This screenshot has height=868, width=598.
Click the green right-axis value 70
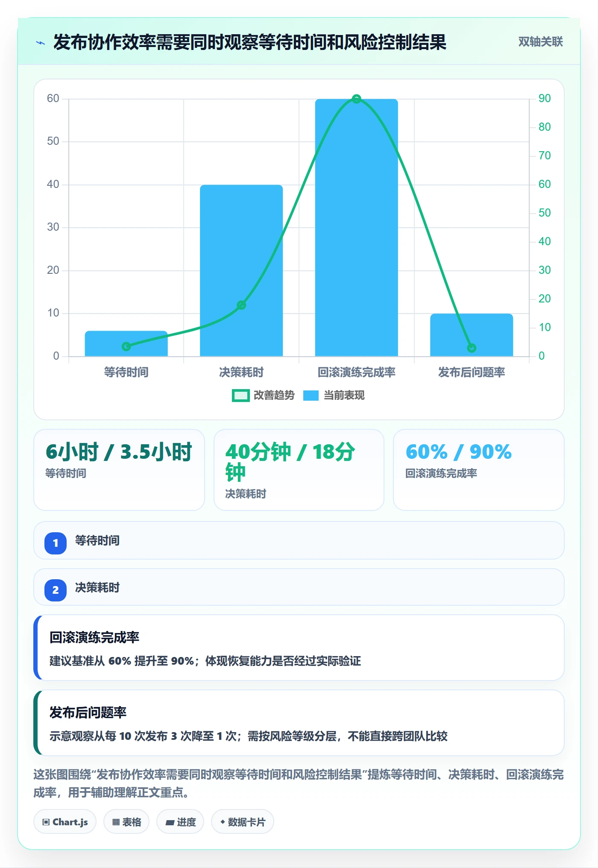click(545, 155)
